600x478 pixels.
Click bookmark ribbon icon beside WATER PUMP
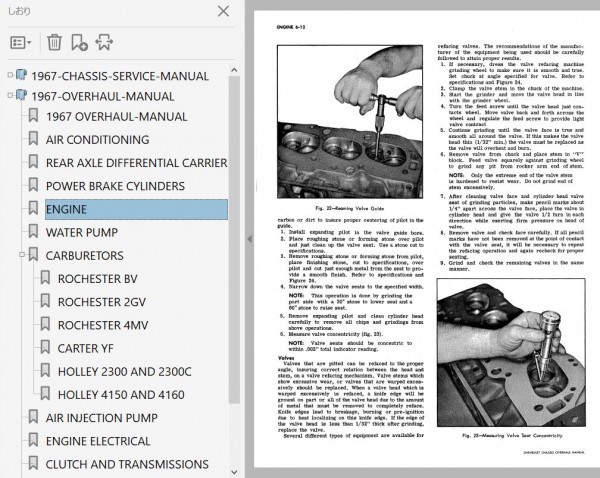click(x=33, y=231)
